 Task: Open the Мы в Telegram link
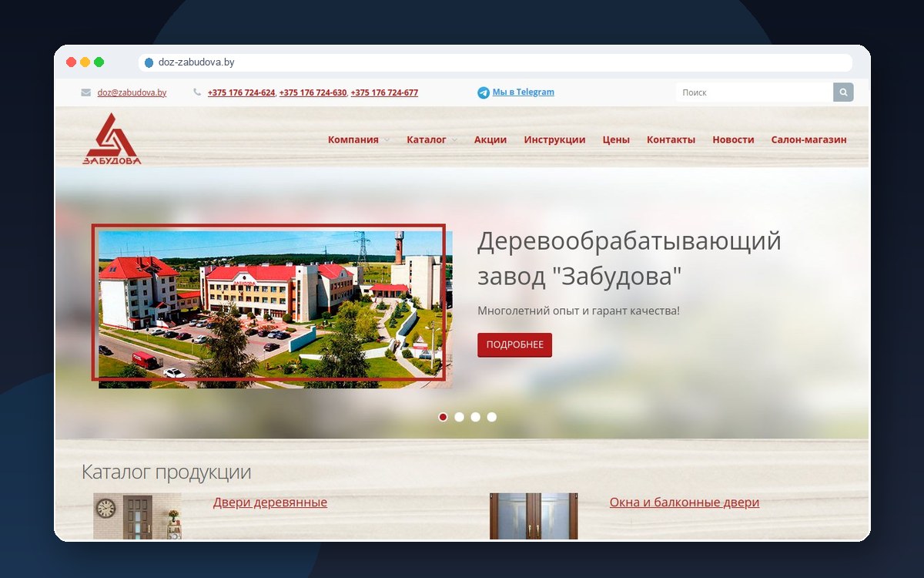(x=524, y=92)
